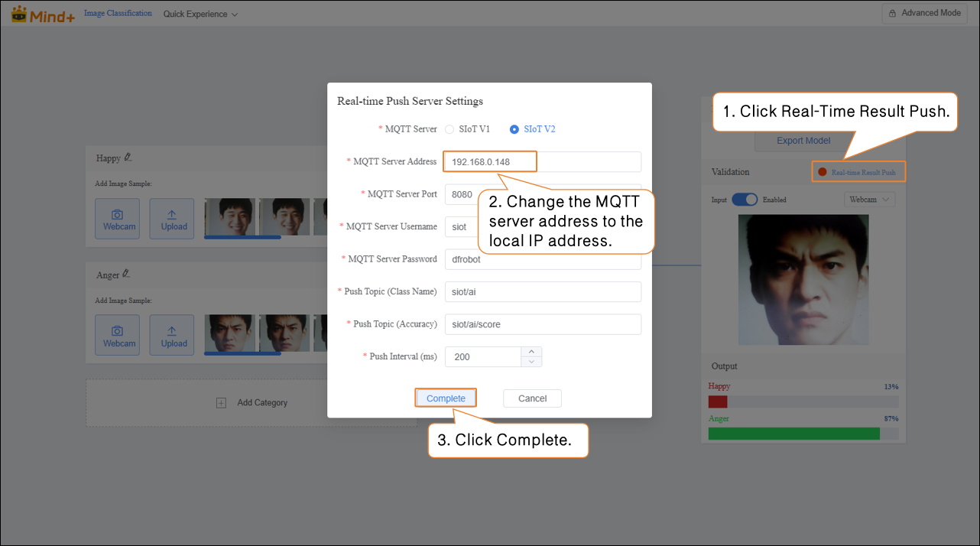980x546 pixels.
Task: Click the Real-time Result Push link
Action: coord(863,172)
